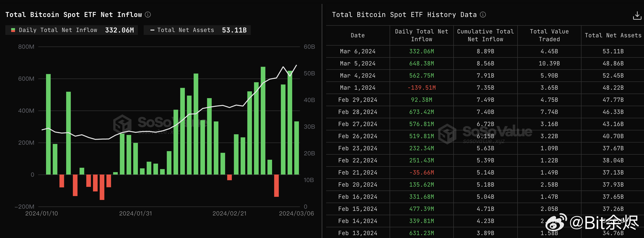This screenshot has height=238, width=644.
Task: Click the 53.11B net assets table cell
Action: pos(613,51)
